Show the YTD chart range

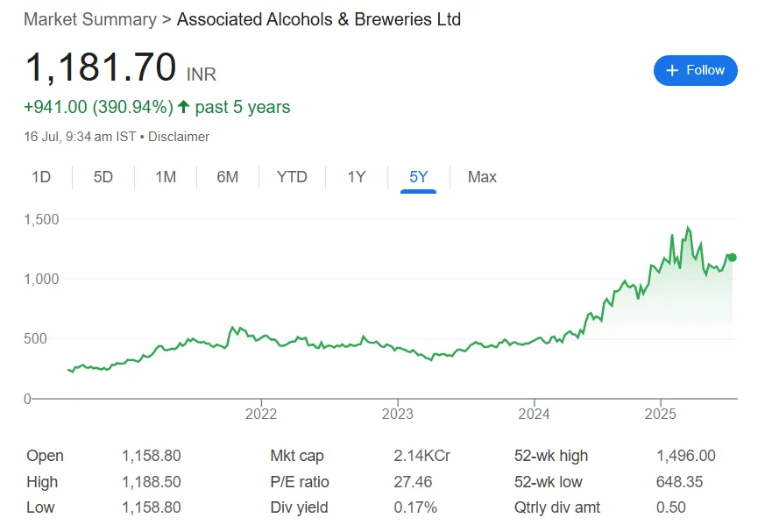pos(292,177)
